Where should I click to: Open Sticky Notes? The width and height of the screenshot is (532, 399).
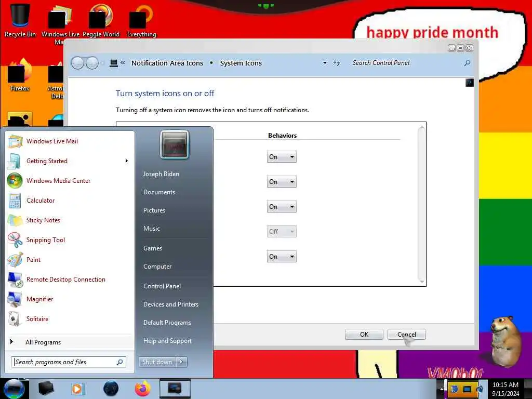pyautogui.click(x=70, y=220)
